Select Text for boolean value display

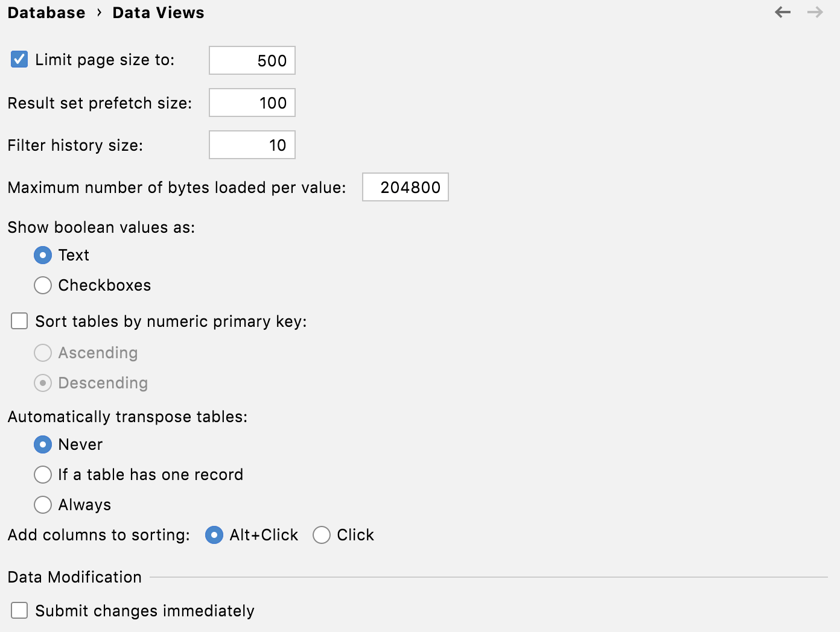point(42,255)
